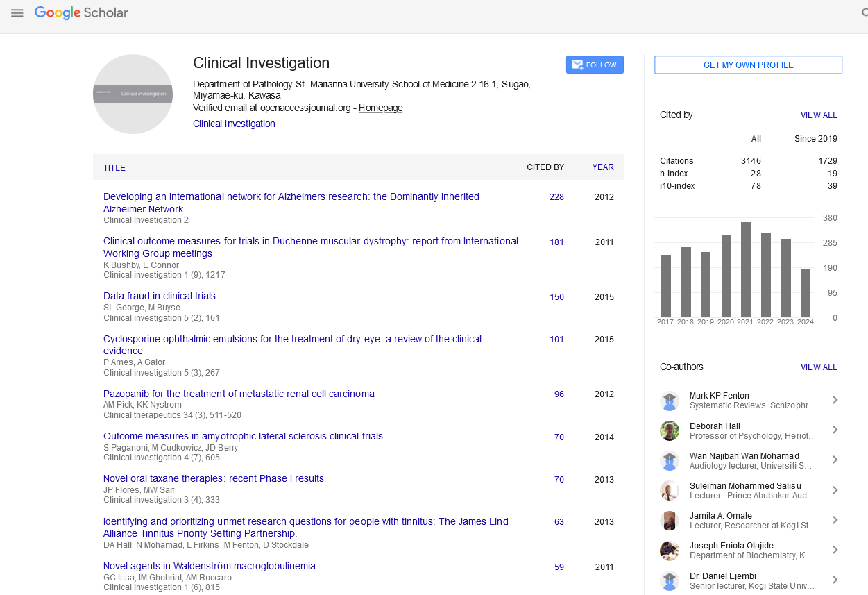Click the 2023 bar in citations chart
Image resolution: width=868 pixels, height=595 pixels.
(785, 278)
